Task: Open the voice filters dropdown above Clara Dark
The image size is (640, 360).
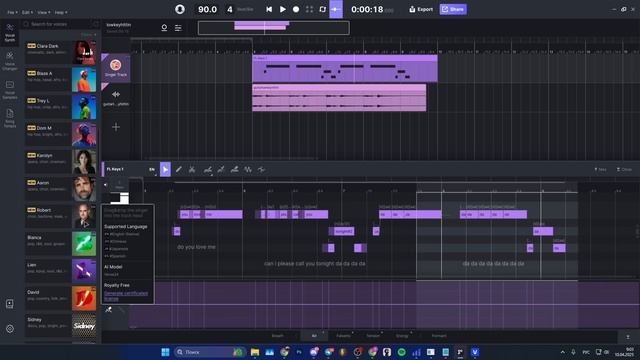Action: [x=89, y=35]
